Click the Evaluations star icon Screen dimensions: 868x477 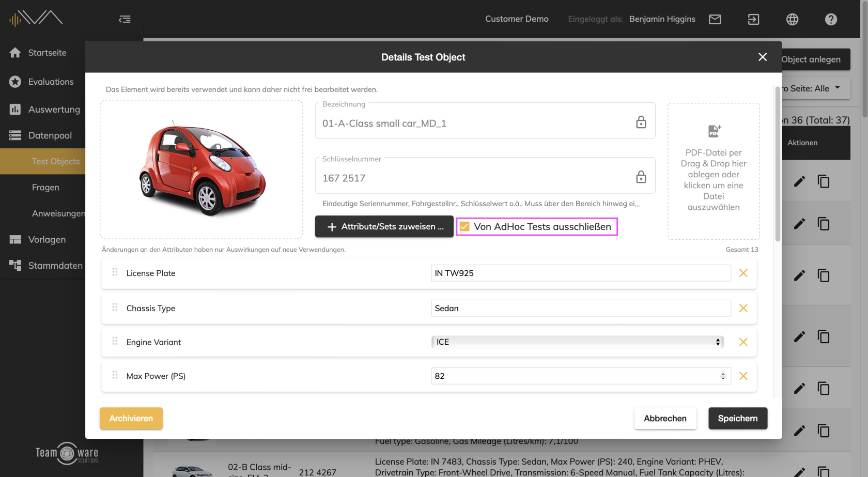click(15, 82)
